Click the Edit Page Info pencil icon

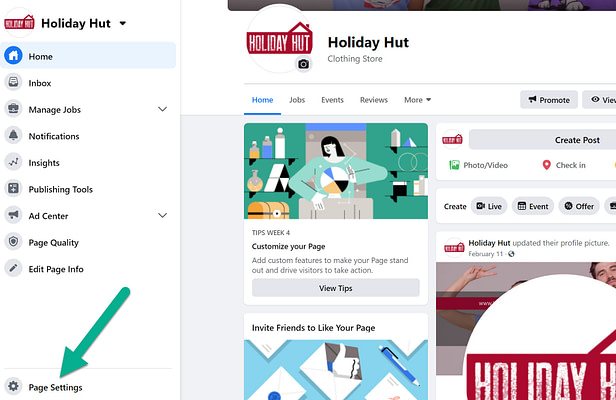pyautogui.click(x=13, y=268)
